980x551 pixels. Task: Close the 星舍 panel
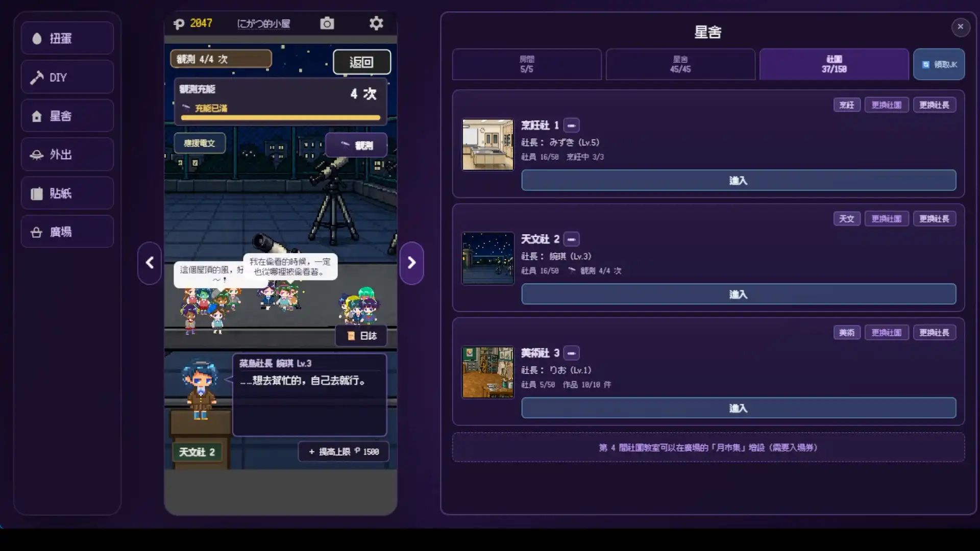tap(960, 27)
